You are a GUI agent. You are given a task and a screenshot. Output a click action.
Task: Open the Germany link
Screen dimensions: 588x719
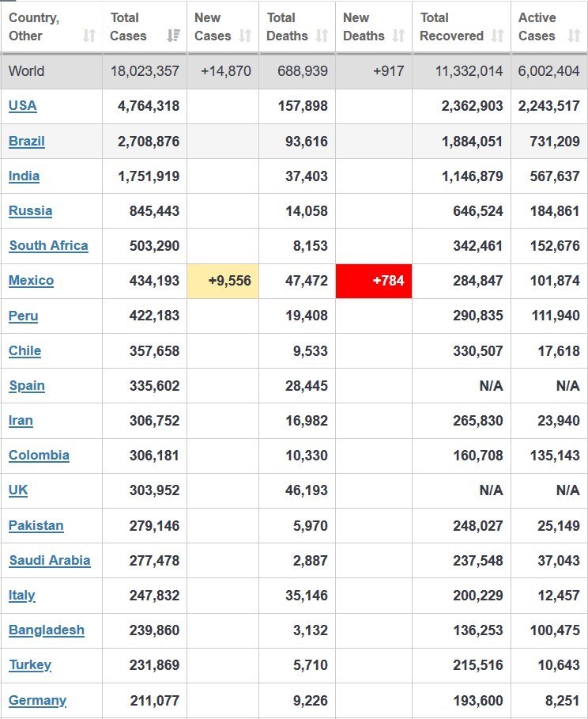37,701
